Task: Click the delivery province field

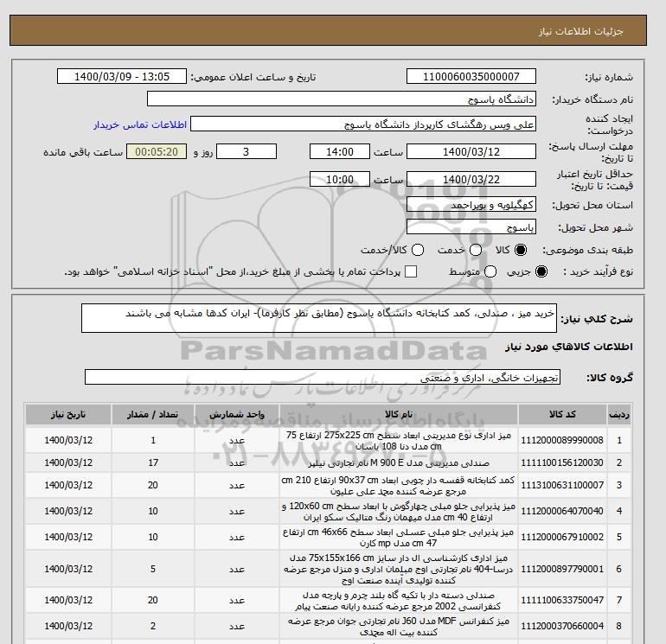Action: point(471,205)
